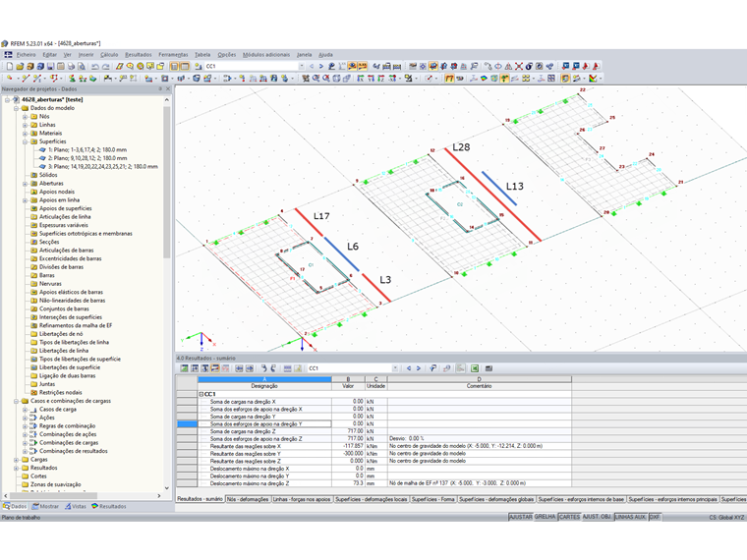Image resolution: width=747 pixels, height=560 pixels.
Task: Click the Excel export icon in results toolbar
Action: click(x=475, y=368)
